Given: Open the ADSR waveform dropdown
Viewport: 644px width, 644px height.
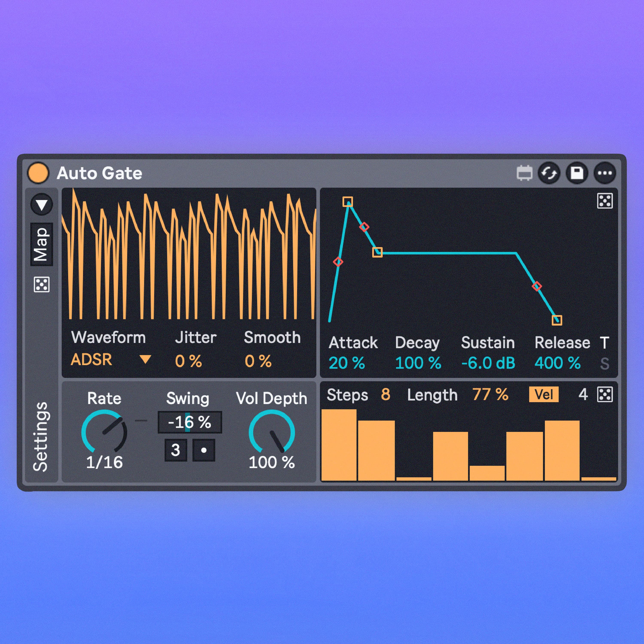Looking at the screenshot, I should click(111, 360).
